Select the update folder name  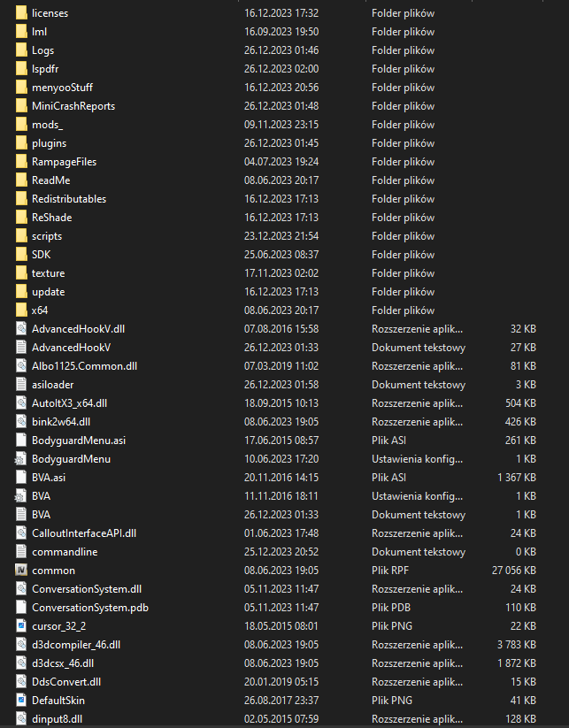click(x=49, y=292)
